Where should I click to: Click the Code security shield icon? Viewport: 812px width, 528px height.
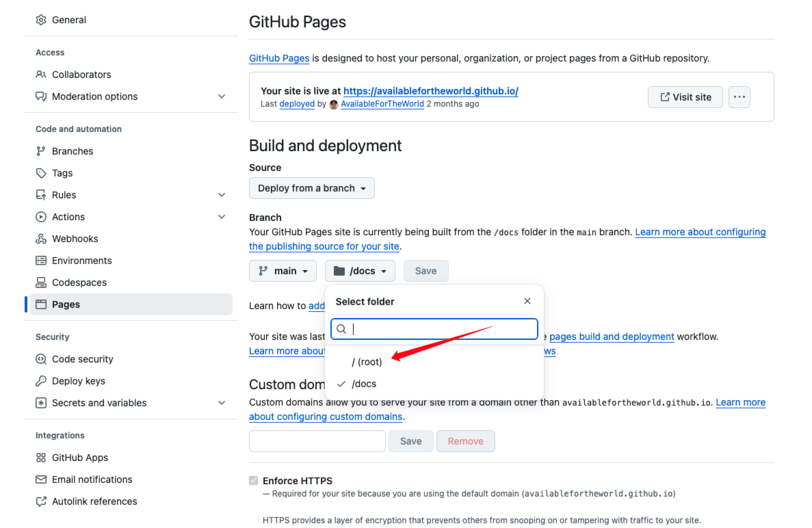coord(41,359)
